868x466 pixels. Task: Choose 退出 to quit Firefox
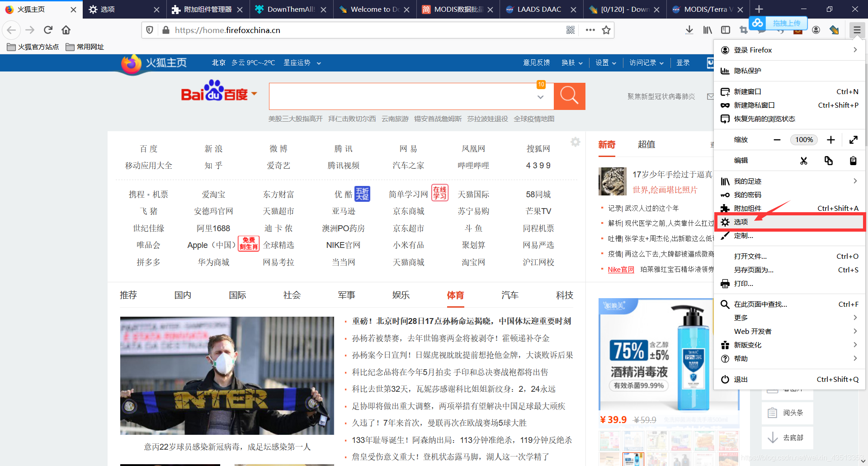789,380
